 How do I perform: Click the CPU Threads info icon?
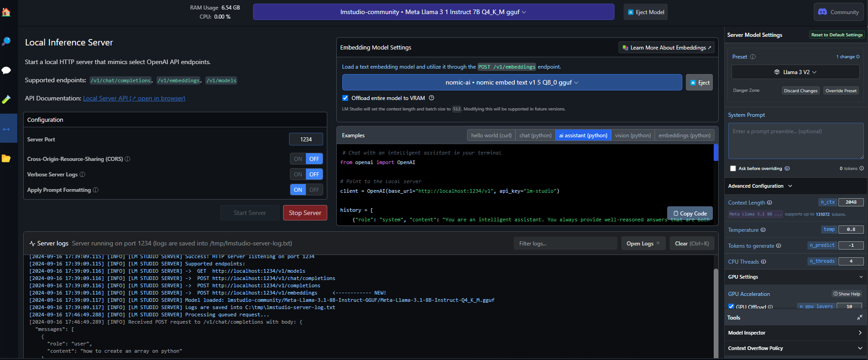763,262
